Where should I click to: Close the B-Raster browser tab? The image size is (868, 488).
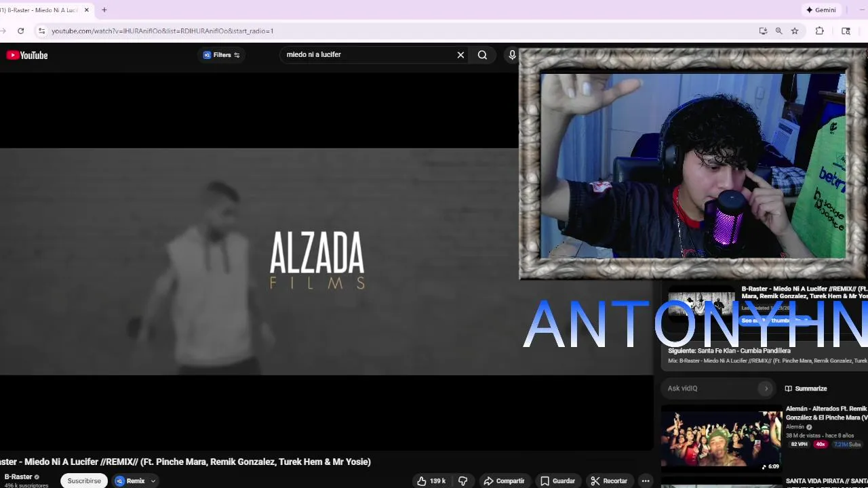[87, 10]
